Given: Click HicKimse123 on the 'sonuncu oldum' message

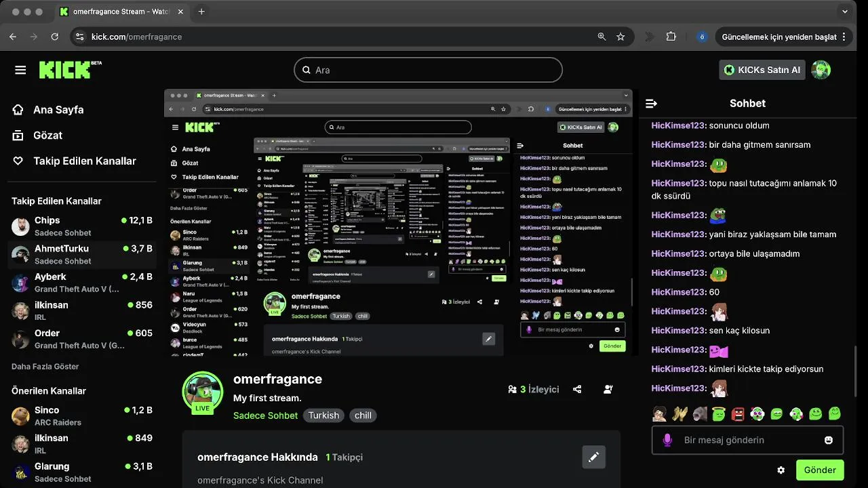Looking at the screenshot, I should point(678,125).
